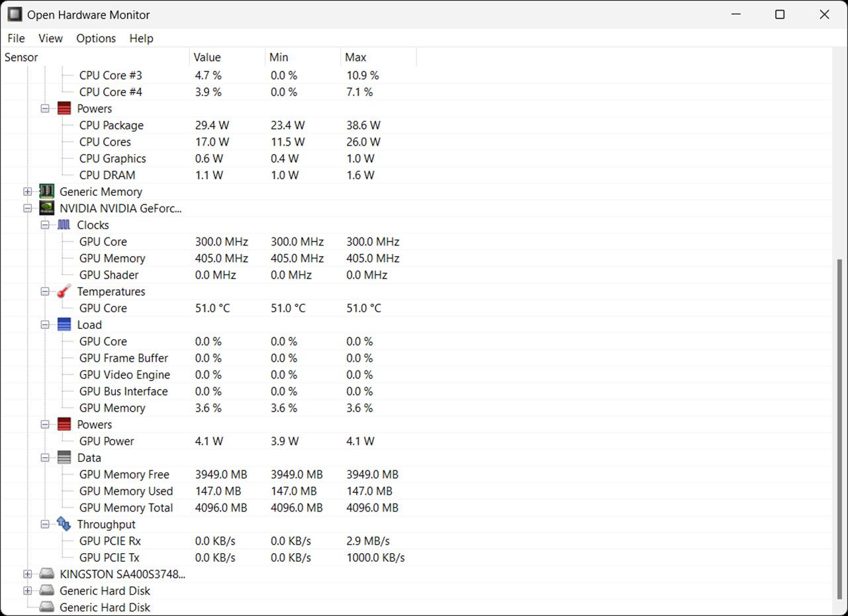Select the red GPU Powers icon
The height and width of the screenshot is (616, 848).
(x=64, y=424)
